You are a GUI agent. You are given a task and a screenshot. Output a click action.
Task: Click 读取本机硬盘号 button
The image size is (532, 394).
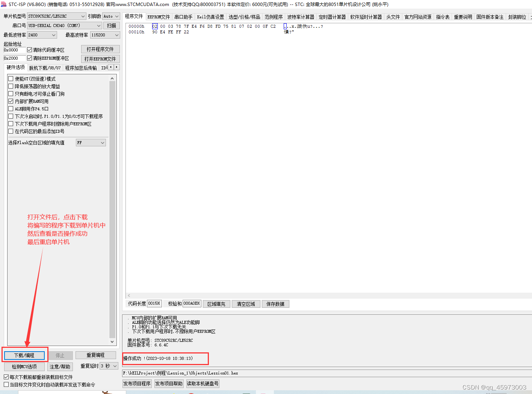tap(203, 383)
